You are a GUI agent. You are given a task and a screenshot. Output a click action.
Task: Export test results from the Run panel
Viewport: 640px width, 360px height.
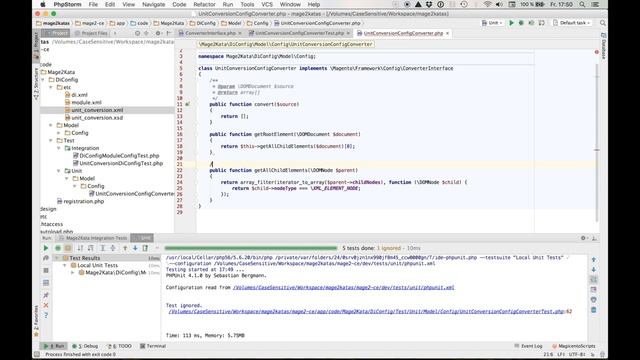pos(145,248)
